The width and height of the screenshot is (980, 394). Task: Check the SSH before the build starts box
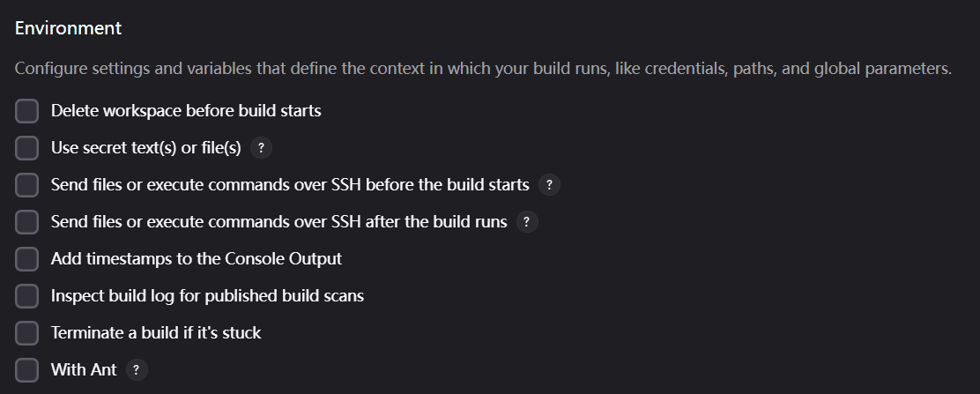coord(27,185)
